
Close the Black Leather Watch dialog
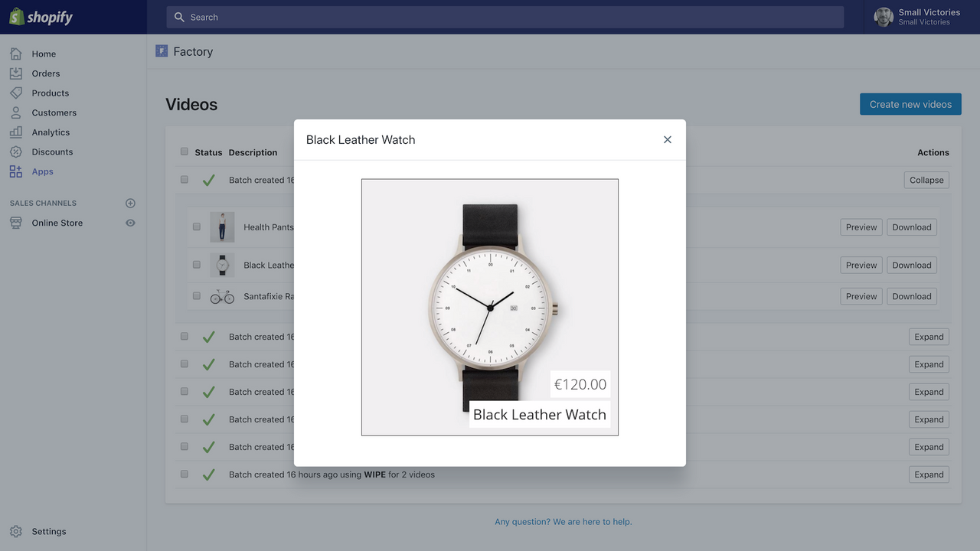[668, 139]
